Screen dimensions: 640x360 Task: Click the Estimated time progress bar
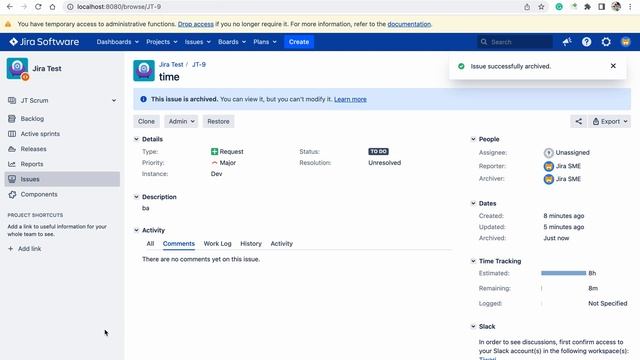click(x=563, y=273)
